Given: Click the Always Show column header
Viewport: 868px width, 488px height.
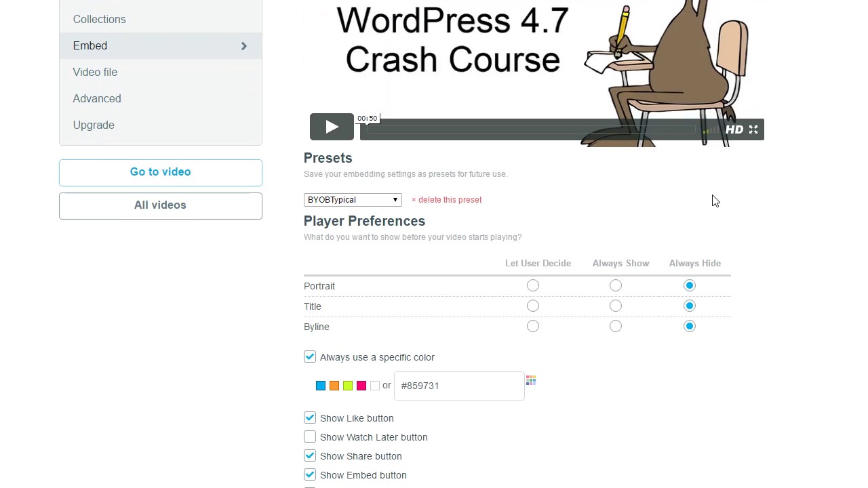Looking at the screenshot, I should pos(620,263).
